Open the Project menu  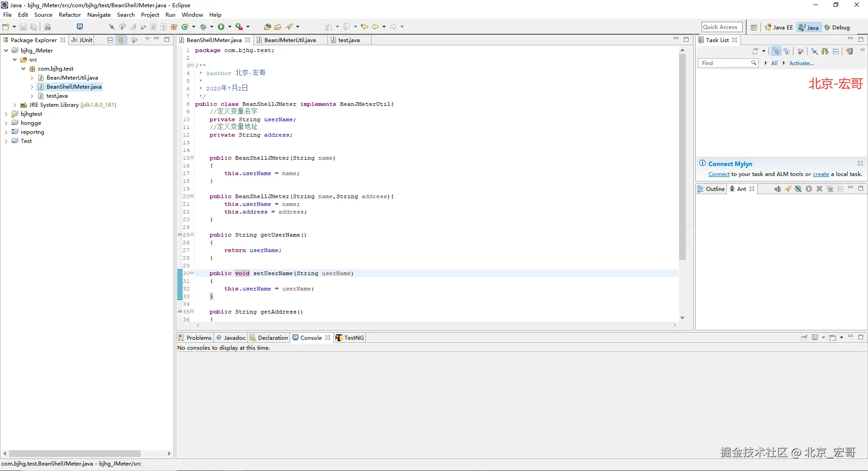click(x=150, y=15)
